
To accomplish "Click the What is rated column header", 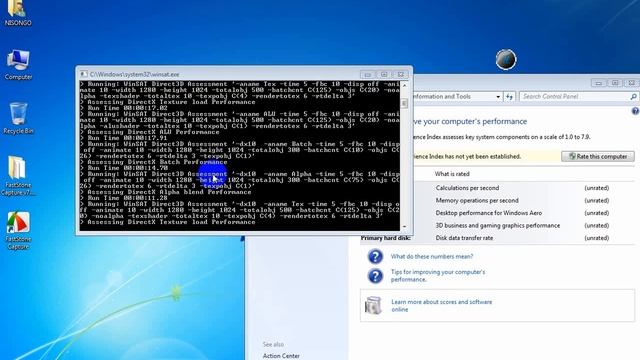I will (x=452, y=174).
